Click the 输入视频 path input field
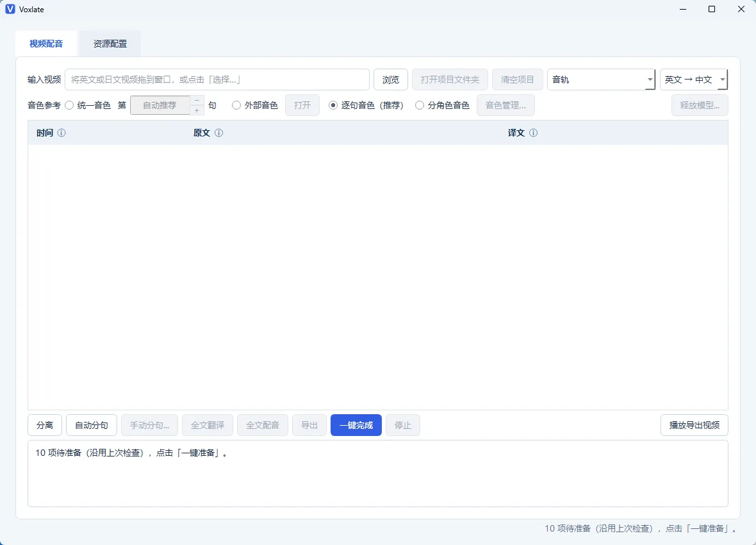Viewport: 756px width, 545px height. pyautogui.click(x=217, y=80)
